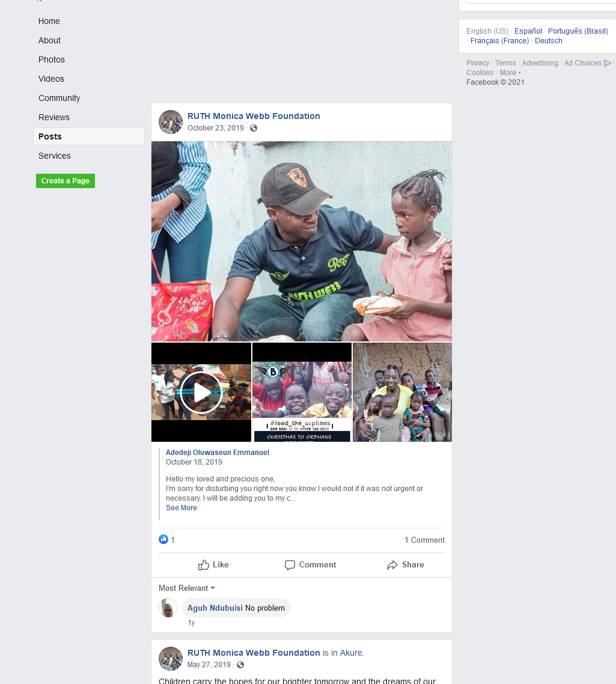Click the Ad Choices triangle icon
The width and height of the screenshot is (616, 684).
607,63
